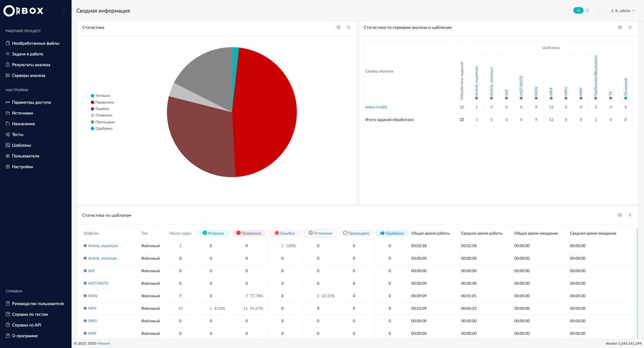Switch to dark theme moon toggle

[588, 10]
